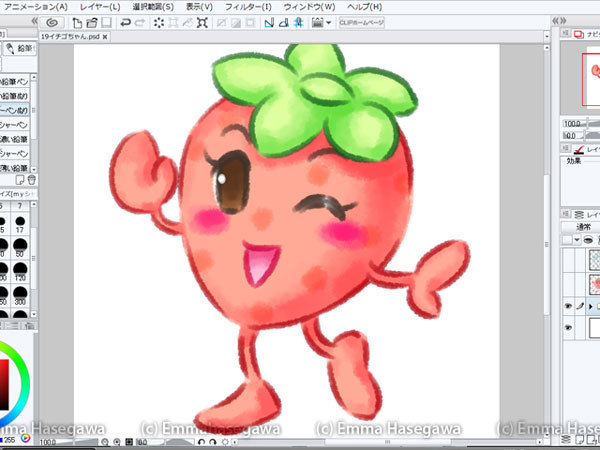Click the Scale/Rotate transform icon
This screenshot has width=600, height=450.
(x=202, y=23)
